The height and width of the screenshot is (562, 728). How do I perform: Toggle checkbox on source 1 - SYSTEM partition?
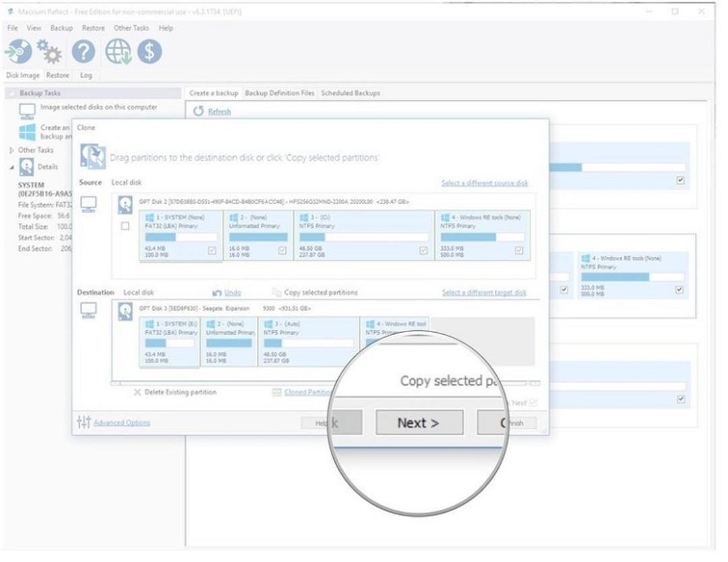(x=212, y=251)
